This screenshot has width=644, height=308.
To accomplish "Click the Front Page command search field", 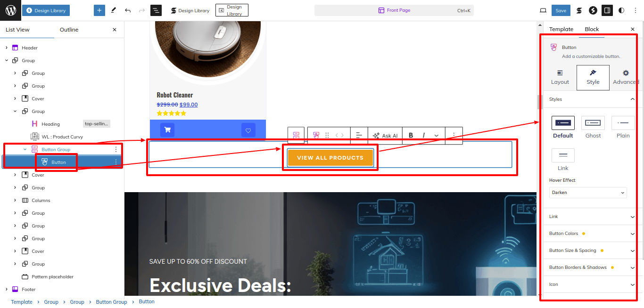I will pos(394,10).
